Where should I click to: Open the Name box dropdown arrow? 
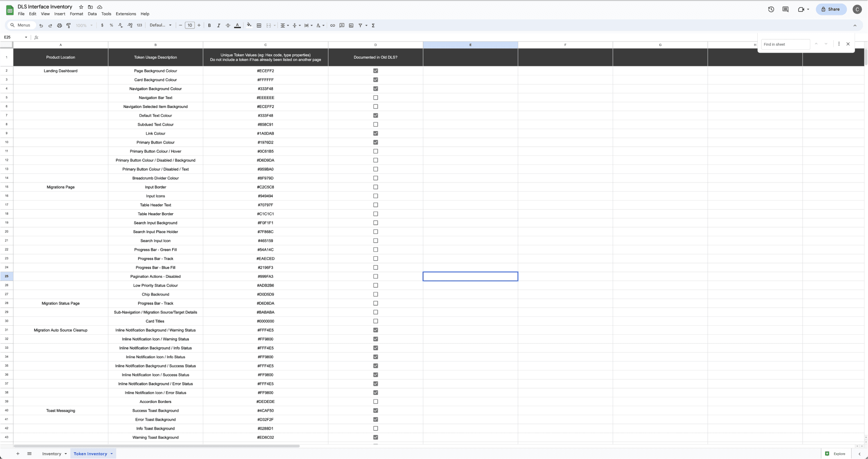26,37
